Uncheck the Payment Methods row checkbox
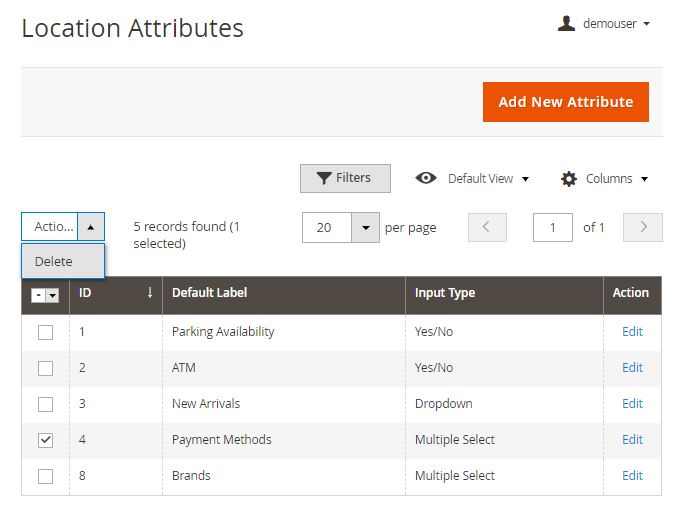Viewport: 685px width, 516px height. (x=45, y=440)
